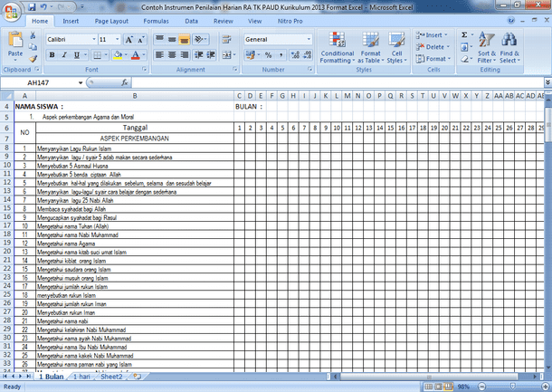Screen dimensions: 552x392
Task: Increase decimal places
Action: tap(295, 55)
